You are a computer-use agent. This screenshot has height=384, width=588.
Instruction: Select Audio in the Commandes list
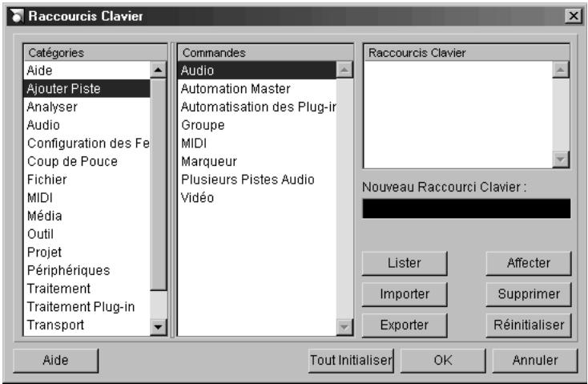(257, 71)
